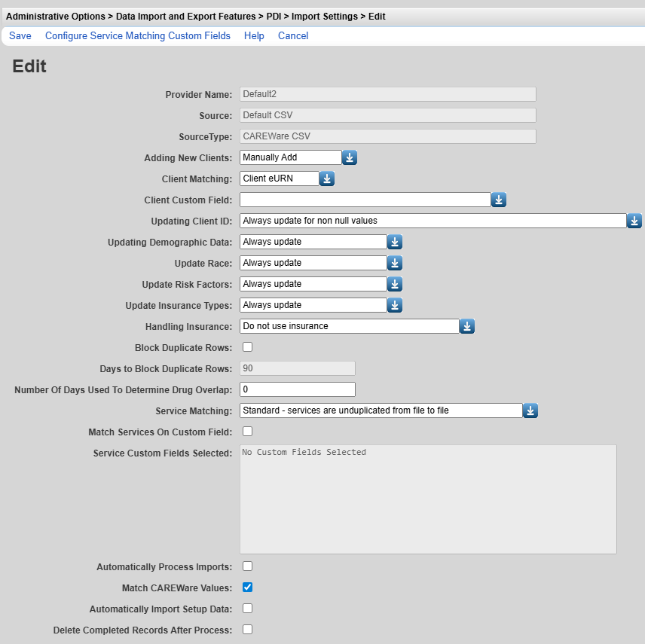Click Days to Block Duplicate Rows field
Viewport: 645px width, 644px height.
point(298,368)
